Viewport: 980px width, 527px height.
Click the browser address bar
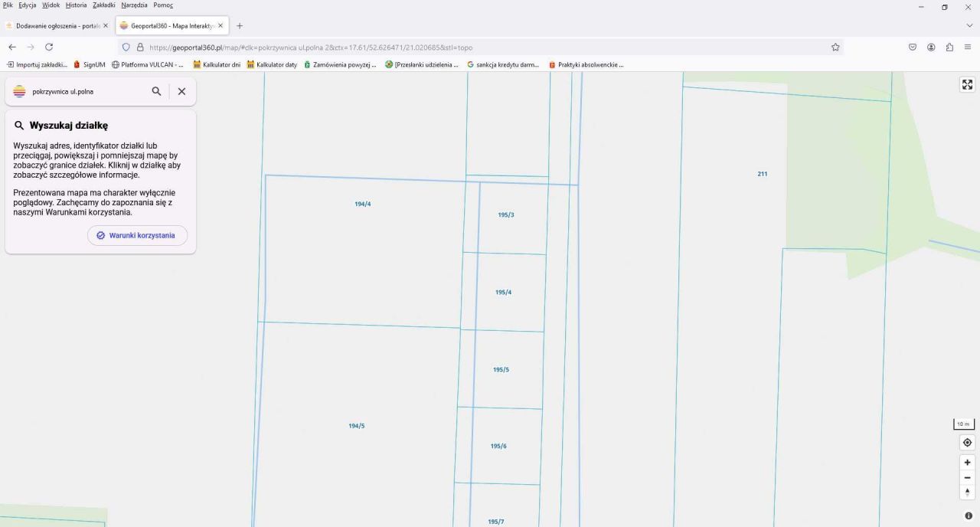[482, 47]
